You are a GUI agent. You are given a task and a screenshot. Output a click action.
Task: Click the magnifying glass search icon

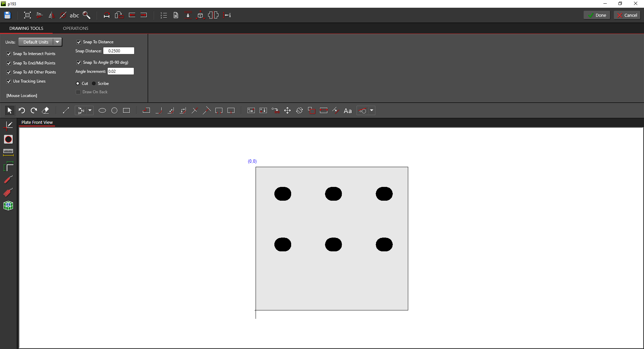tap(87, 15)
